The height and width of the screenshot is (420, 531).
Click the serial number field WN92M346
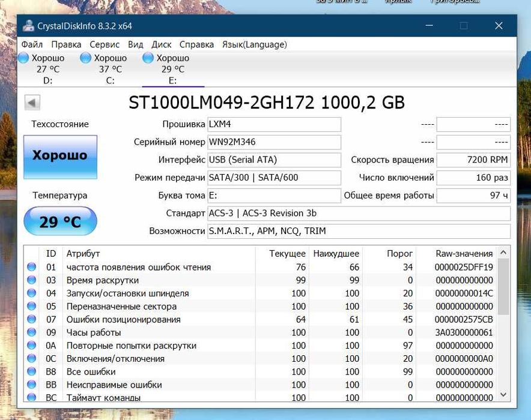pyautogui.click(x=275, y=142)
